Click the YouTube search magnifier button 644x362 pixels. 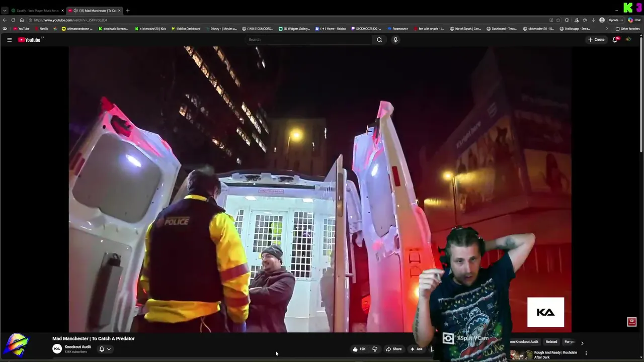pos(379,40)
